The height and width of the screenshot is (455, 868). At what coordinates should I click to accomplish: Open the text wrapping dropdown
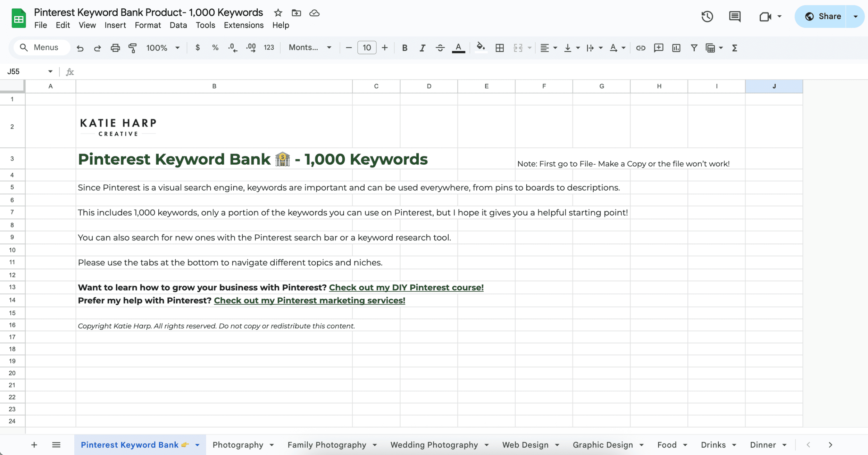point(594,48)
